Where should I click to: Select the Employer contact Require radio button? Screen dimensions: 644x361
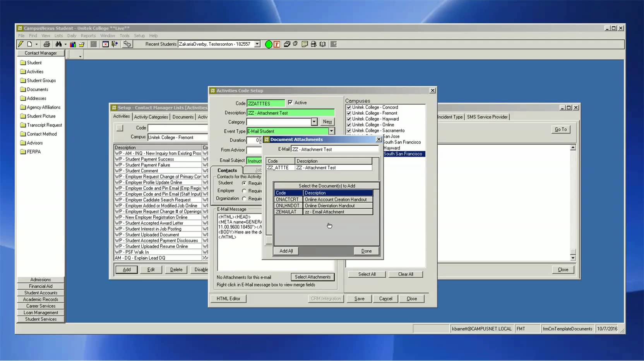click(244, 191)
